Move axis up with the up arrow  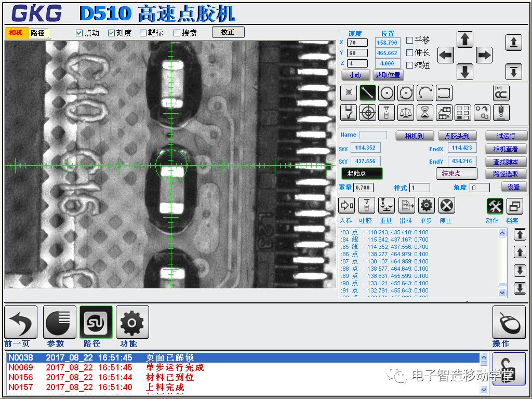click(465, 39)
